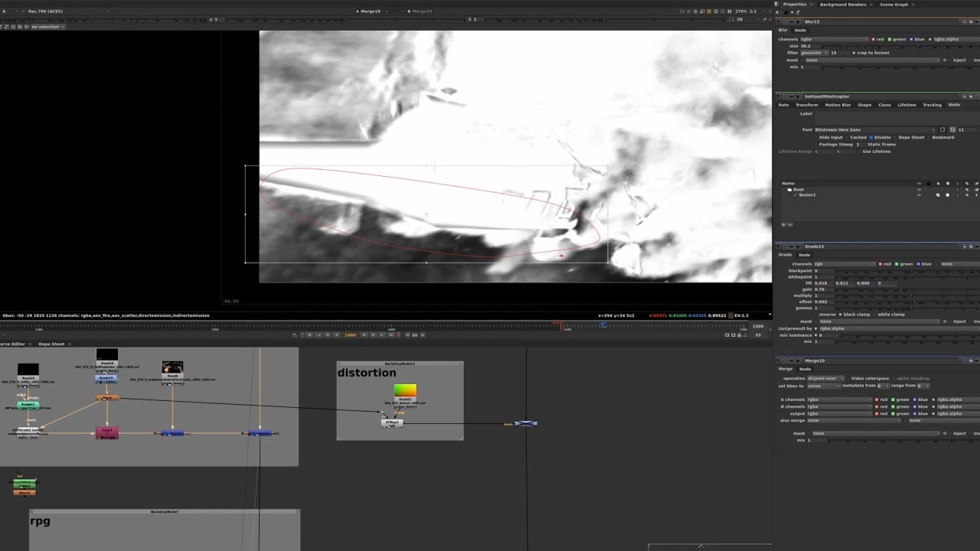Open Merge10 operation disjoint-over dropdown

coord(826,378)
